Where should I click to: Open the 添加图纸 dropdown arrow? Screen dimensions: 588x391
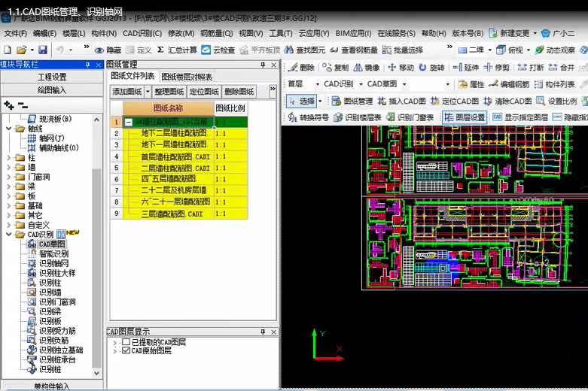pos(147,91)
